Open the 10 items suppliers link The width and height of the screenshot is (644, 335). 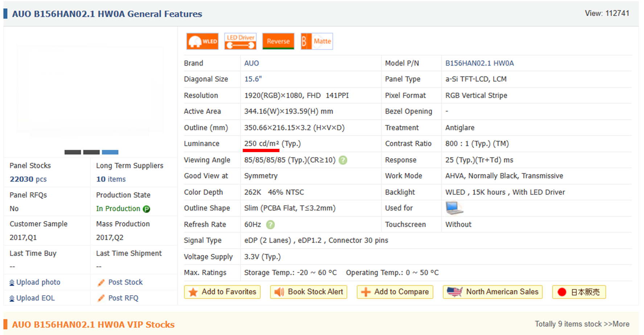point(111,179)
